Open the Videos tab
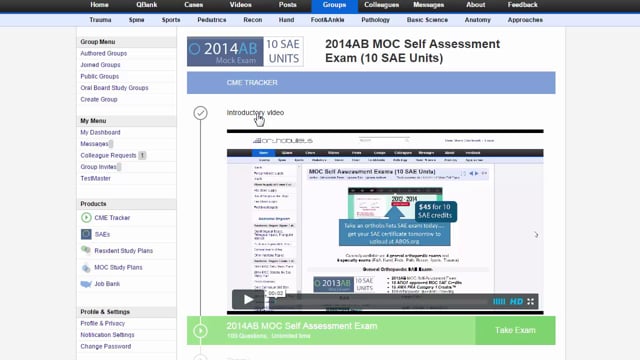 (240, 5)
